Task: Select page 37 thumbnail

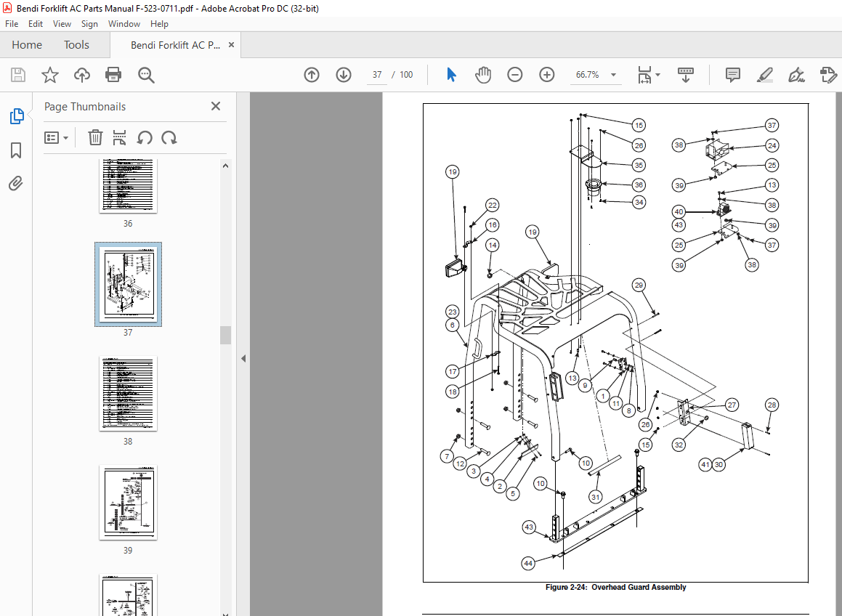Action: click(128, 284)
